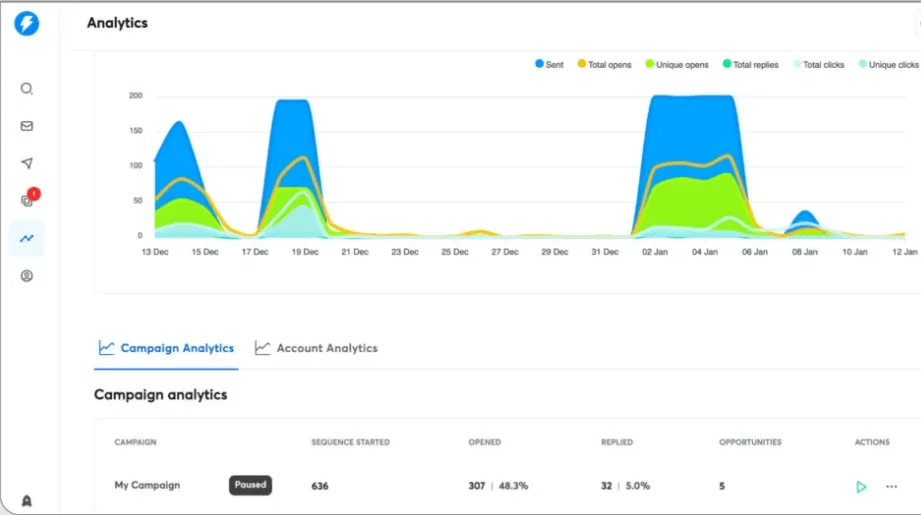The image size is (921, 515).
Task: Click the Opened column header
Action: 485,442
